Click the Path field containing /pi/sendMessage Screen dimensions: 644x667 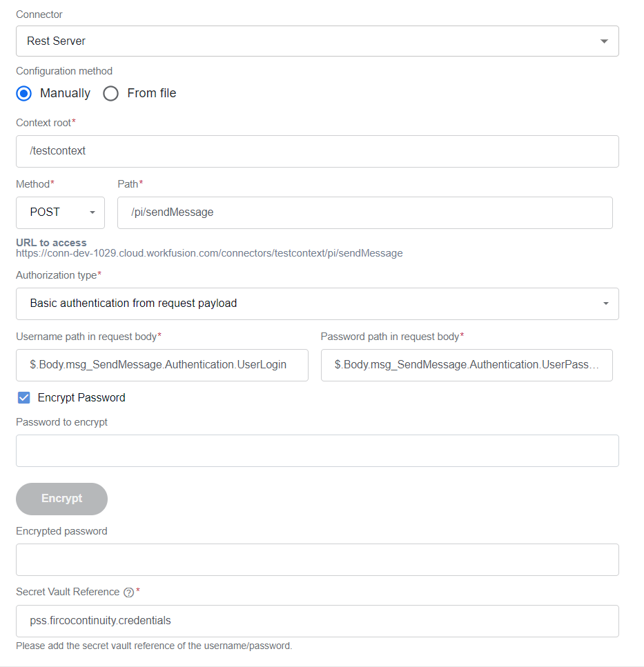[x=364, y=212]
